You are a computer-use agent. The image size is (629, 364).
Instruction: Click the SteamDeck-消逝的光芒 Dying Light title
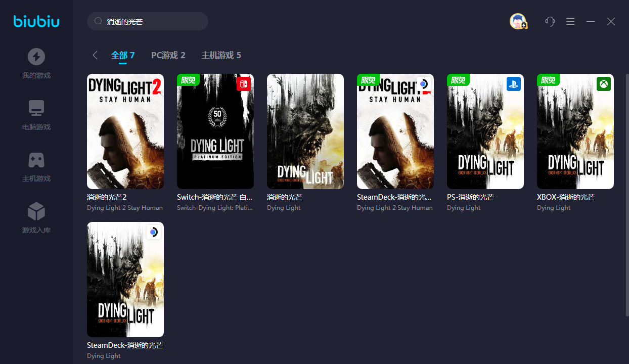click(125, 345)
